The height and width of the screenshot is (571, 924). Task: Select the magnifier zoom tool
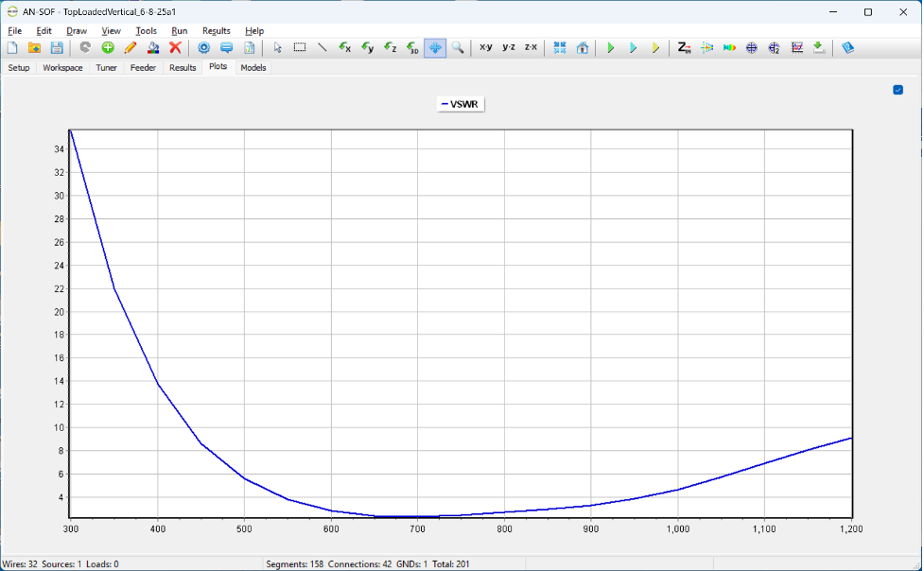(x=458, y=47)
